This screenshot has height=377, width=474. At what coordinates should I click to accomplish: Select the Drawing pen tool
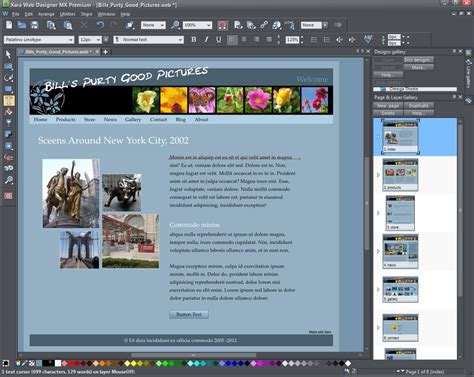(x=8, y=78)
